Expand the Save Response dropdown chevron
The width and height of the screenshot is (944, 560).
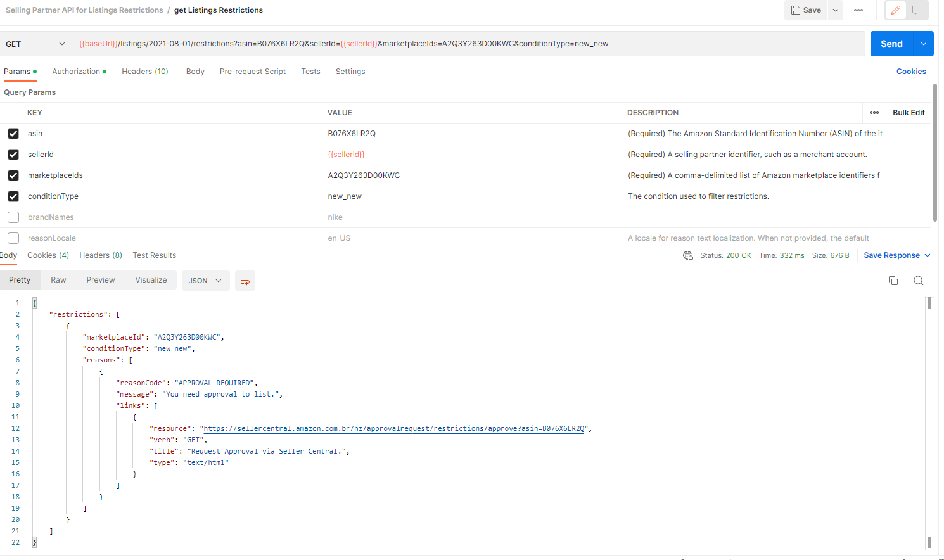coord(928,255)
